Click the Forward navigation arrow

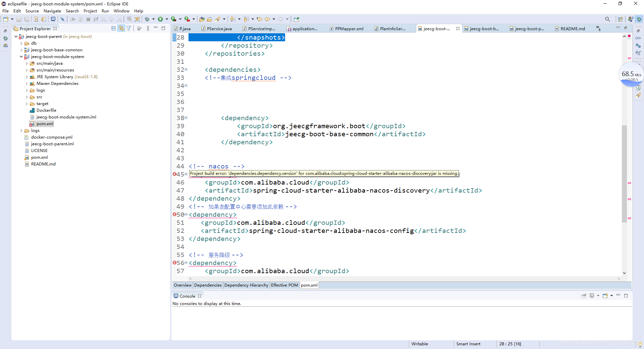tap(281, 19)
